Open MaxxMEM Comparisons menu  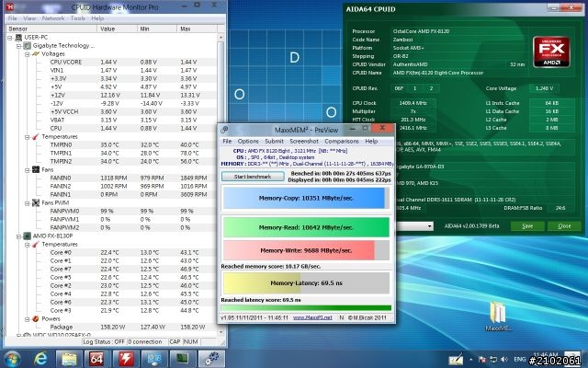pos(342,141)
